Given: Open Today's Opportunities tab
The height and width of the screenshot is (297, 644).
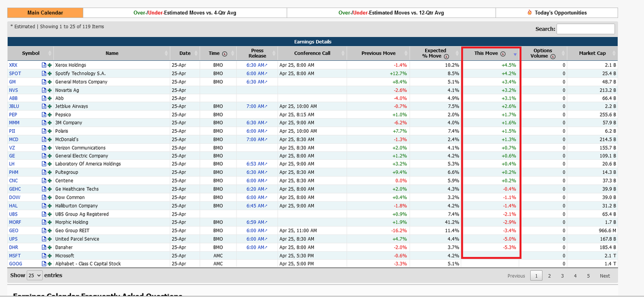Looking at the screenshot, I should (x=556, y=13).
